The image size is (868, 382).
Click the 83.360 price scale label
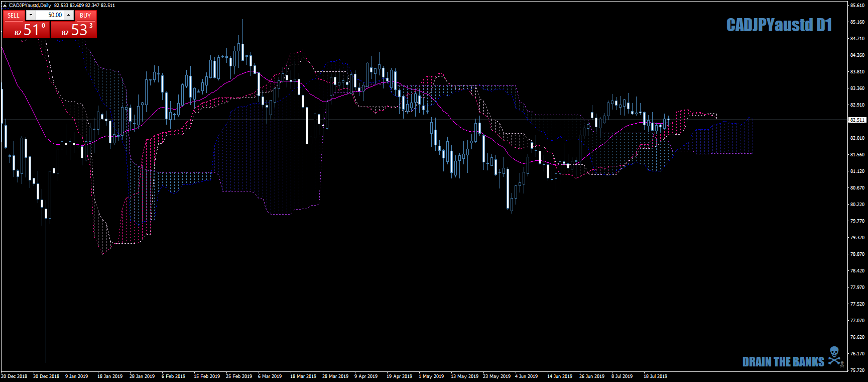click(x=857, y=88)
